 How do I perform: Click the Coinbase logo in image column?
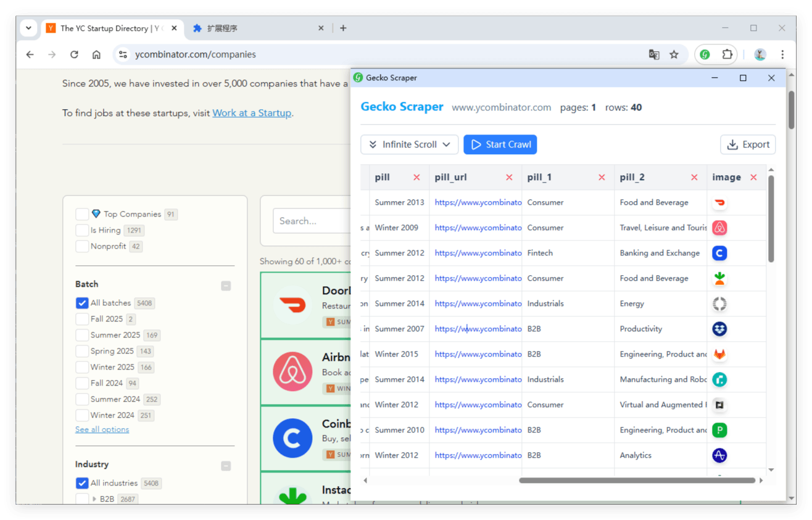(719, 253)
